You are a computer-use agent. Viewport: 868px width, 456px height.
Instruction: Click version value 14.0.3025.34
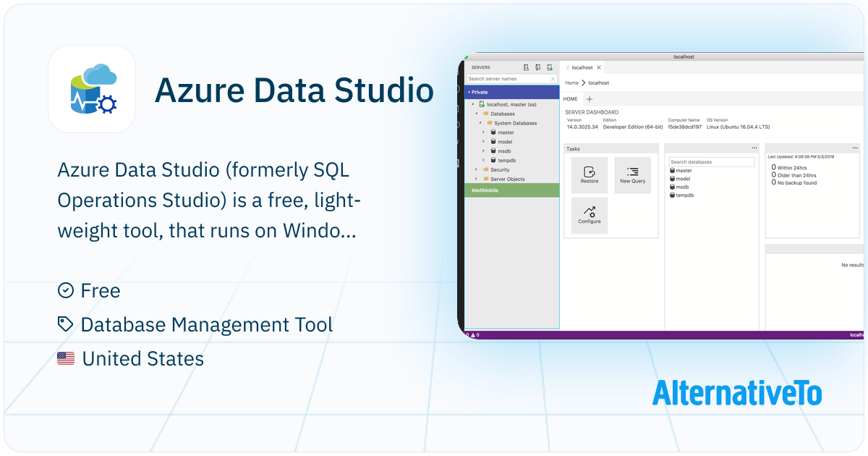583,127
